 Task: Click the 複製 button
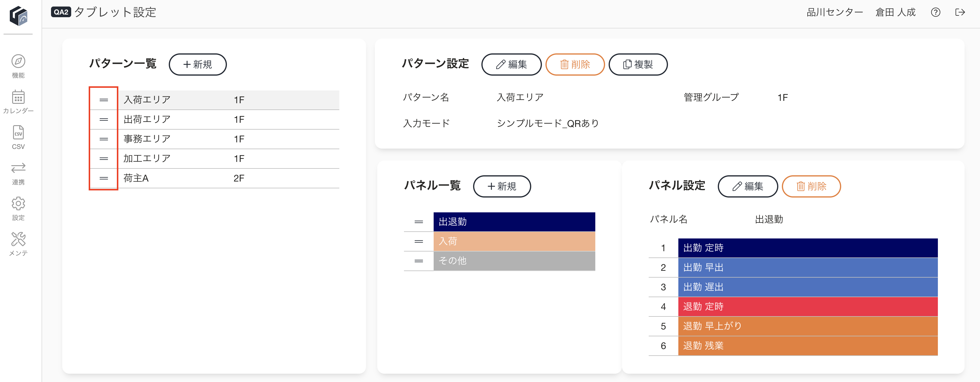point(638,64)
